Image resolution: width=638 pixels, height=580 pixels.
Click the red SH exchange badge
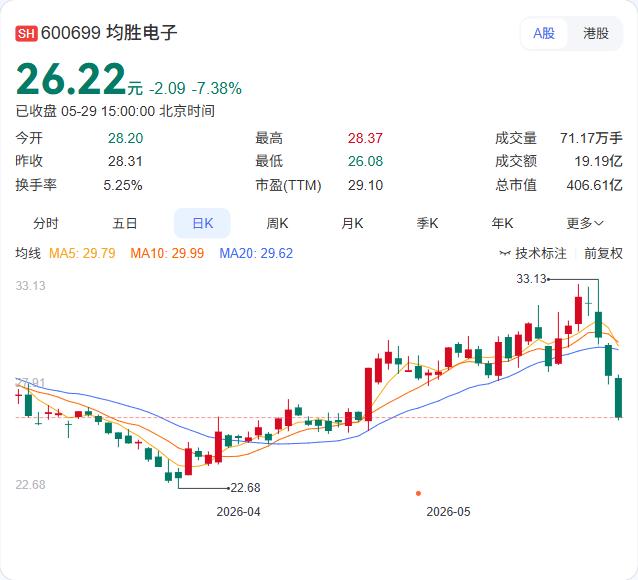26,33
